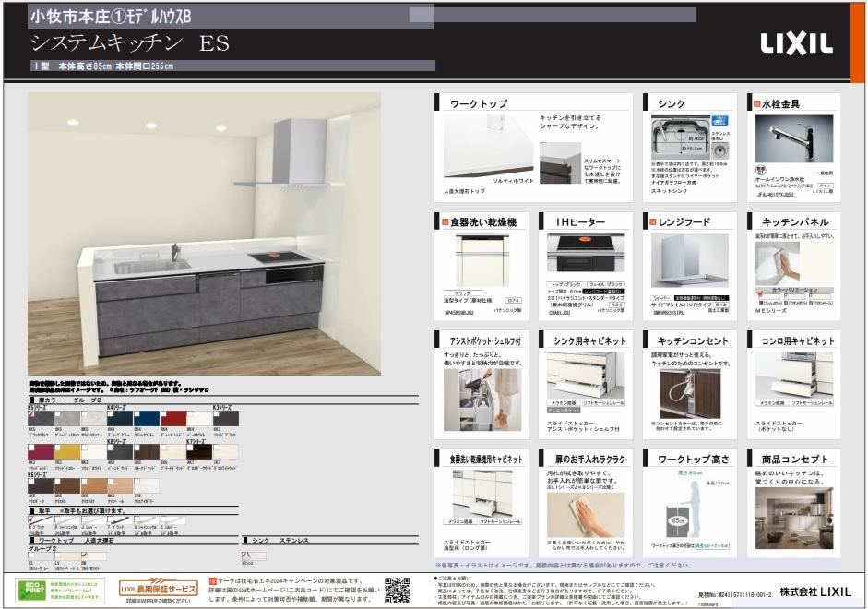Open the 食器洗い乾燥機用キャビネット image
Viewport: 868px width, 609px height.
tap(482, 494)
